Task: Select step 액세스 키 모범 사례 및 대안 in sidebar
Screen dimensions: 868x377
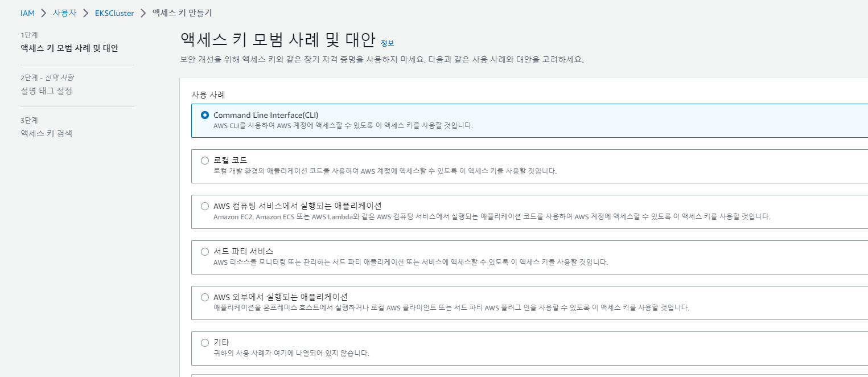Action: tap(69, 48)
